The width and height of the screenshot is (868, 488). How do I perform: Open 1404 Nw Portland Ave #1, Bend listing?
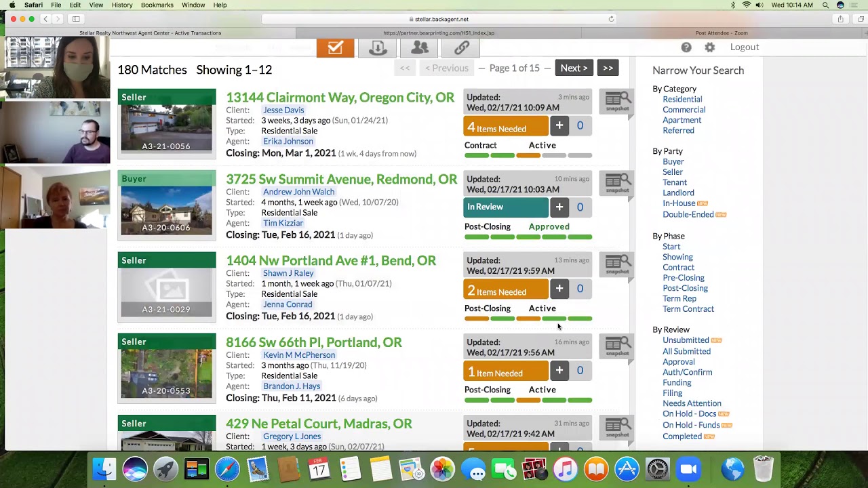coord(331,261)
